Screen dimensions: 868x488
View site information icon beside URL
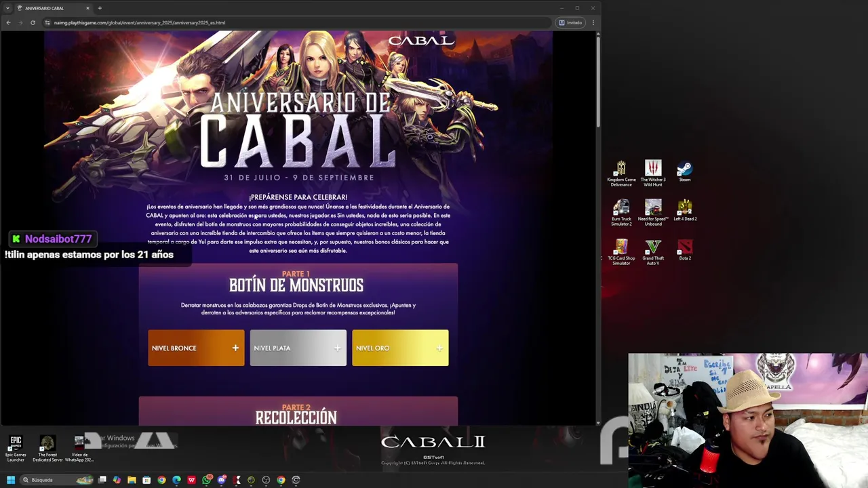(x=47, y=22)
